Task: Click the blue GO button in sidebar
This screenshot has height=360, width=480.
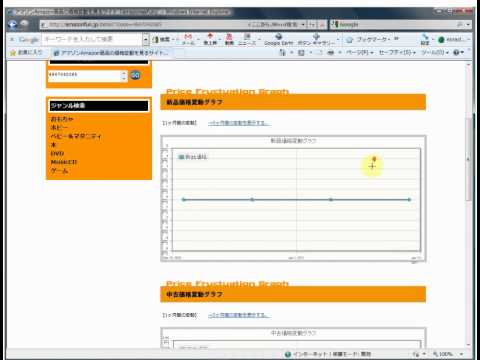Action: click(135, 75)
